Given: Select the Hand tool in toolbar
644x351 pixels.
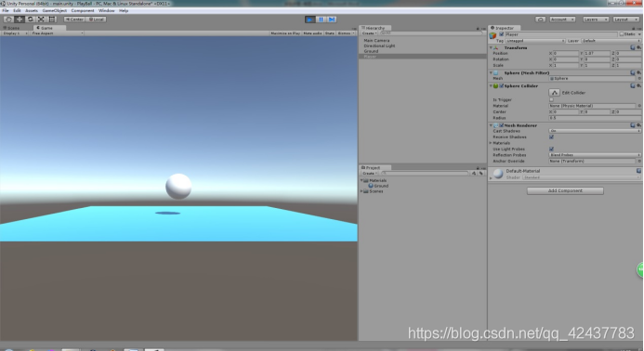Looking at the screenshot, I should (x=8, y=19).
